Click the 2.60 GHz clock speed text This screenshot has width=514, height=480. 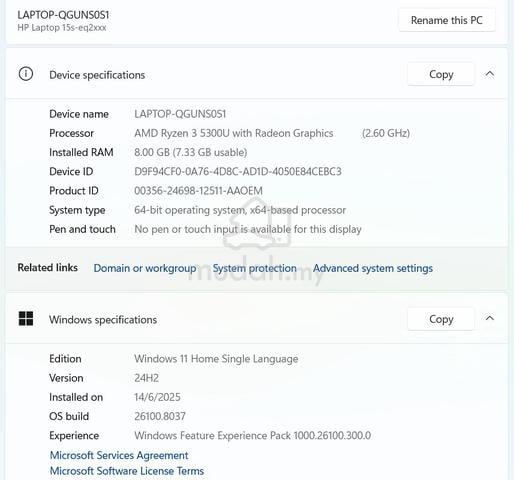(x=386, y=133)
